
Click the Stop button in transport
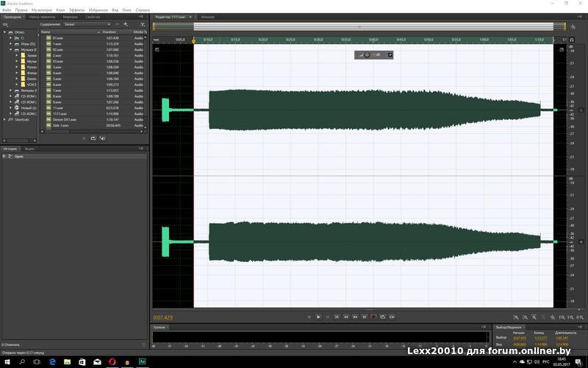click(x=309, y=316)
